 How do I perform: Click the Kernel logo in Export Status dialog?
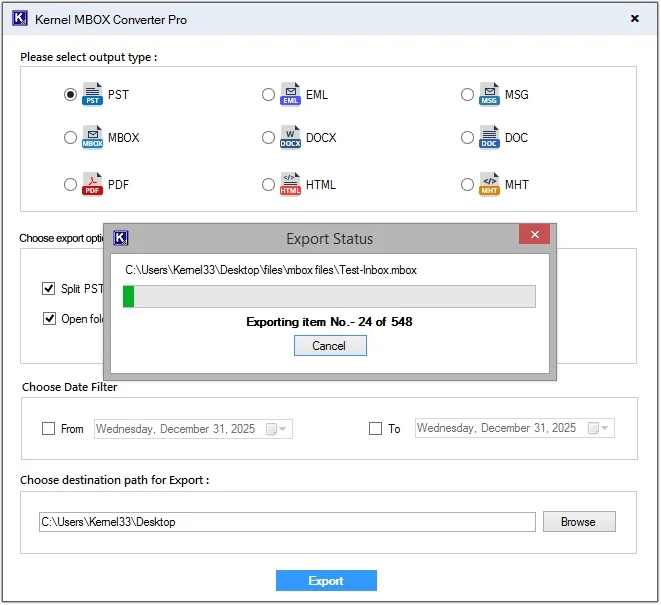[x=121, y=238]
